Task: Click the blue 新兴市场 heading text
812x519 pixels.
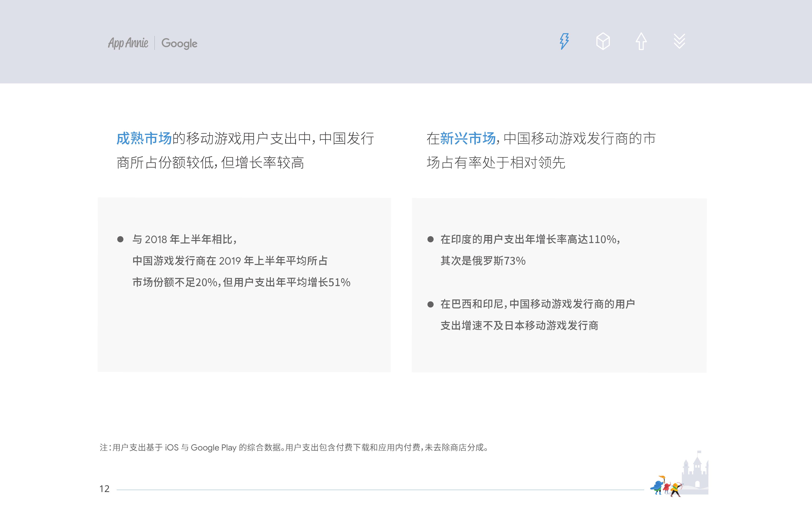Action: point(468,139)
